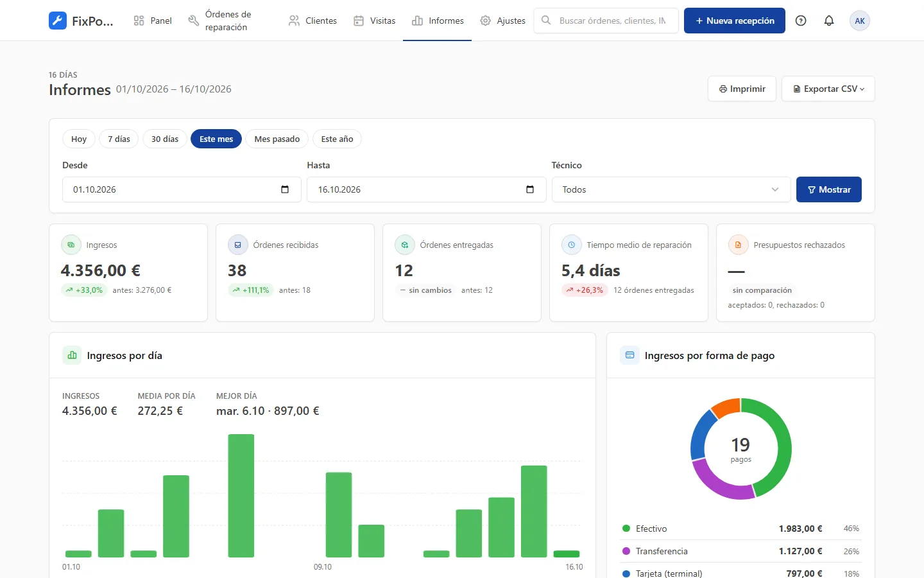Image resolution: width=924 pixels, height=578 pixels.
Task: Open the AK user avatar menu
Action: [x=860, y=21]
